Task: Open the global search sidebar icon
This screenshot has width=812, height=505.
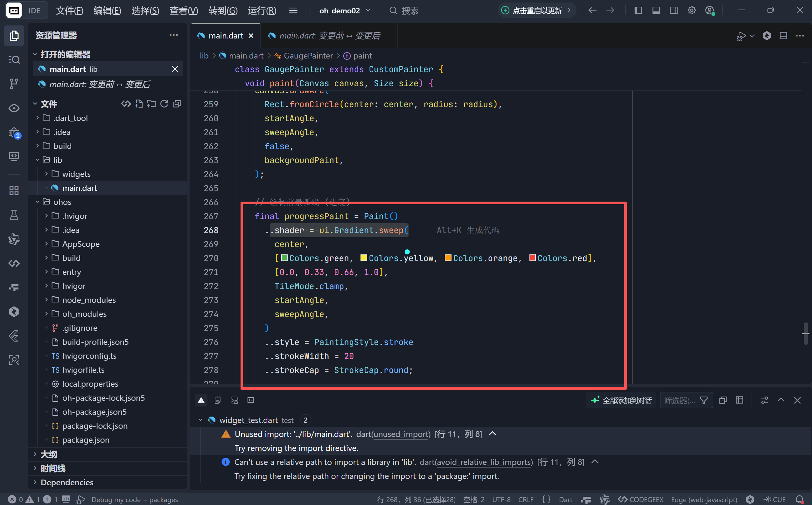Action: click(x=14, y=60)
